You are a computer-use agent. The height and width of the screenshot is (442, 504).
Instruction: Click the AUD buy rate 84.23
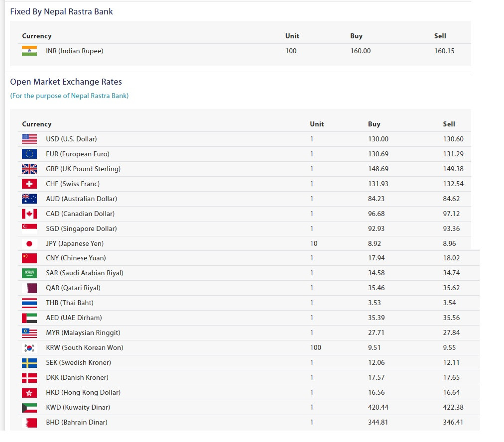(376, 199)
